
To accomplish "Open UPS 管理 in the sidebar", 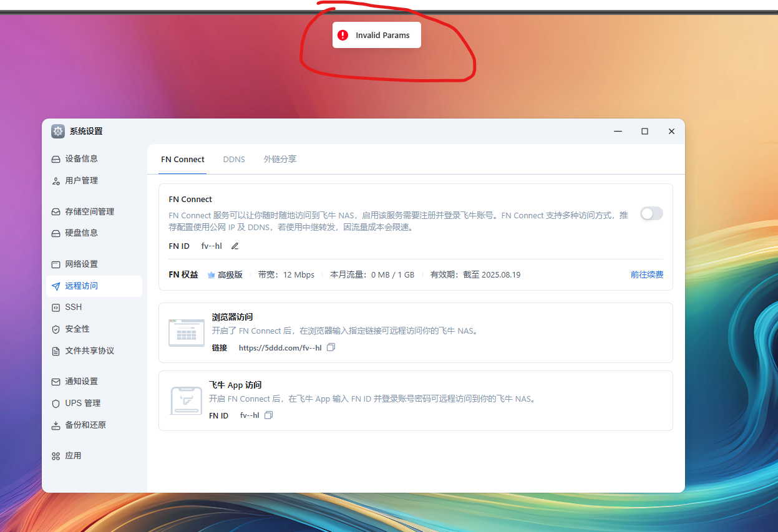I will 94,404.
